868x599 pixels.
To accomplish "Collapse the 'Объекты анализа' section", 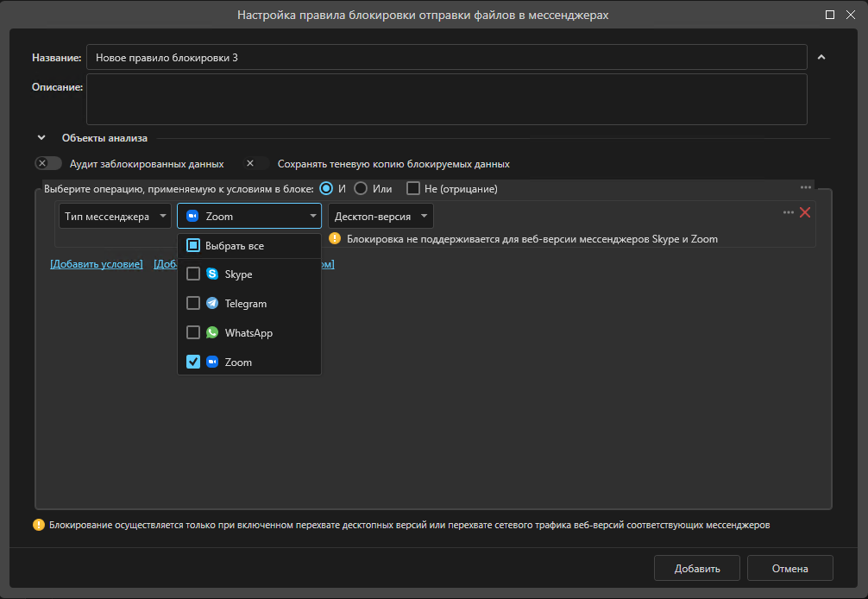I will coord(41,138).
